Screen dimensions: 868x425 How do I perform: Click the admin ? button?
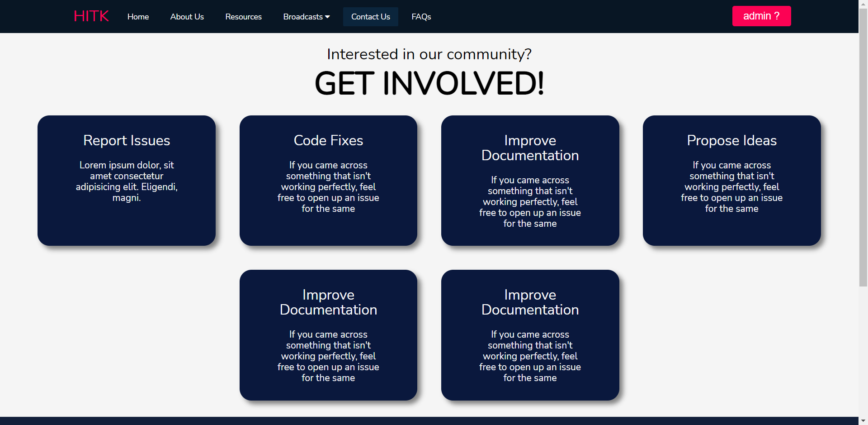click(x=761, y=16)
